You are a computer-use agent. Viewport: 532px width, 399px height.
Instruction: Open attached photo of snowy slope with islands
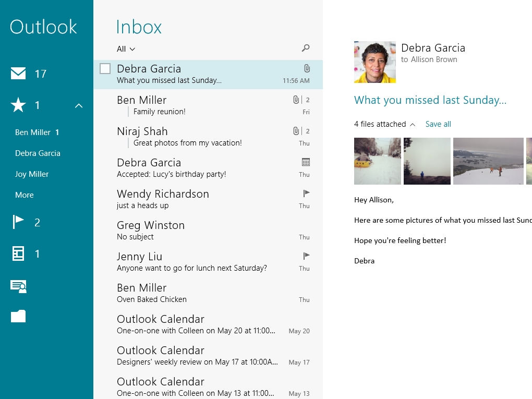(489, 161)
